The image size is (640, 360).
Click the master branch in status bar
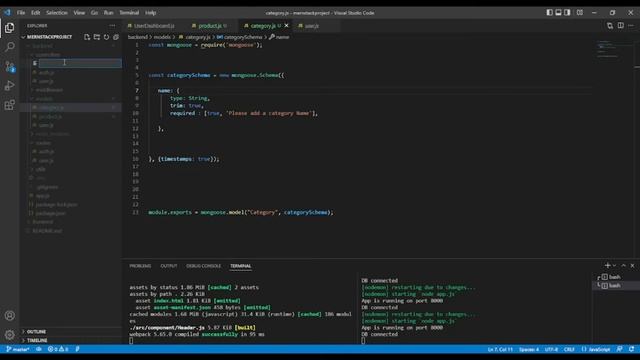tap(18, 349)
